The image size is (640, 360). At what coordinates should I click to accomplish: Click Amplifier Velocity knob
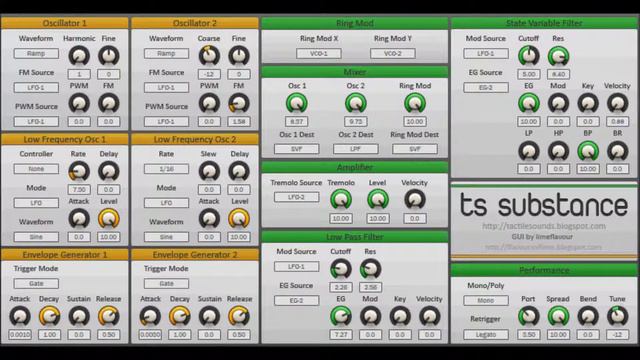415,200
